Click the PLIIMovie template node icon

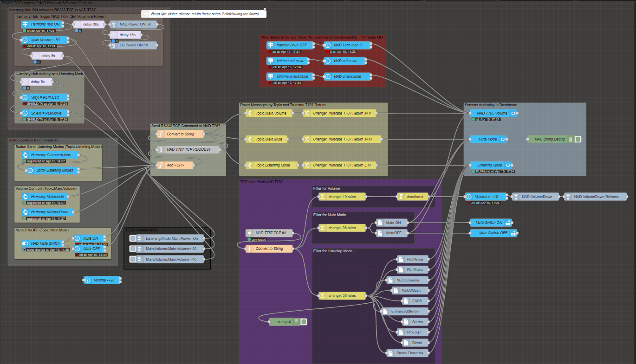click(401, 259)
